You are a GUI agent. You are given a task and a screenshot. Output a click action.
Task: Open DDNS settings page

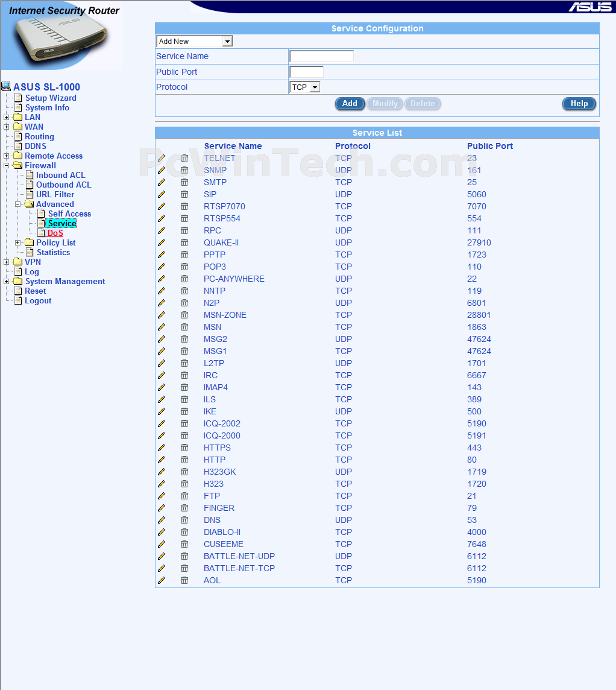point(35,147)
